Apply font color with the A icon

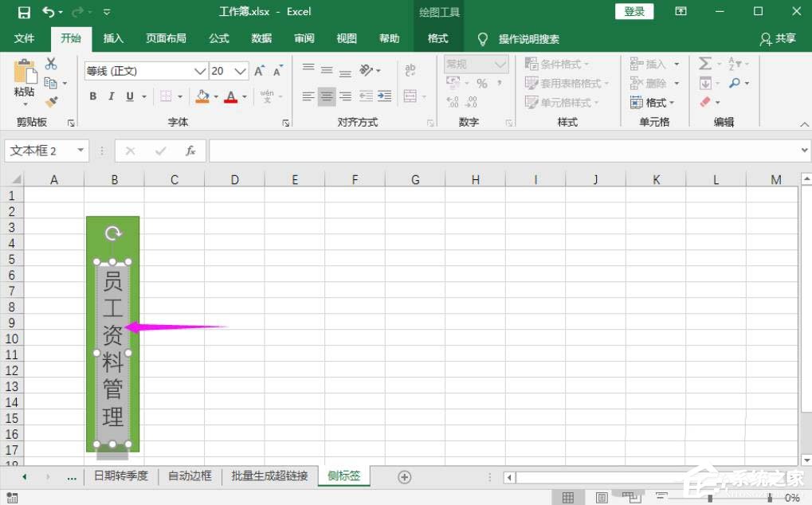[230, 96]
